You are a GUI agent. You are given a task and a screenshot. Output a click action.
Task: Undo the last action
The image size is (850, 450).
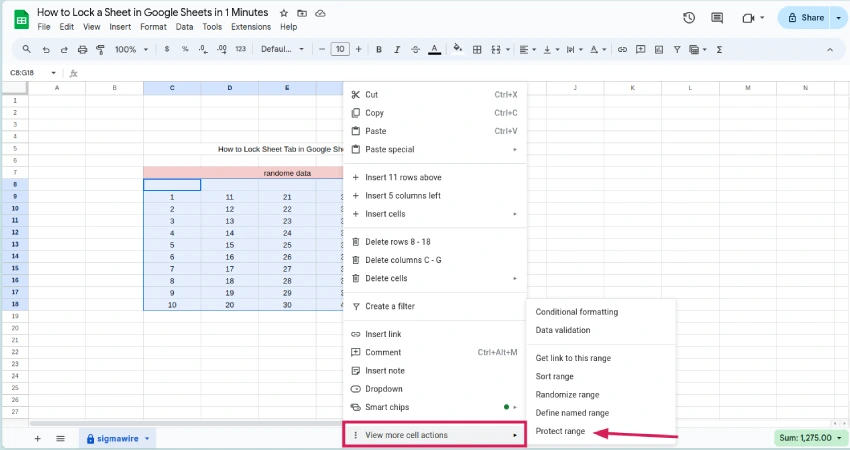coord(46,49)
